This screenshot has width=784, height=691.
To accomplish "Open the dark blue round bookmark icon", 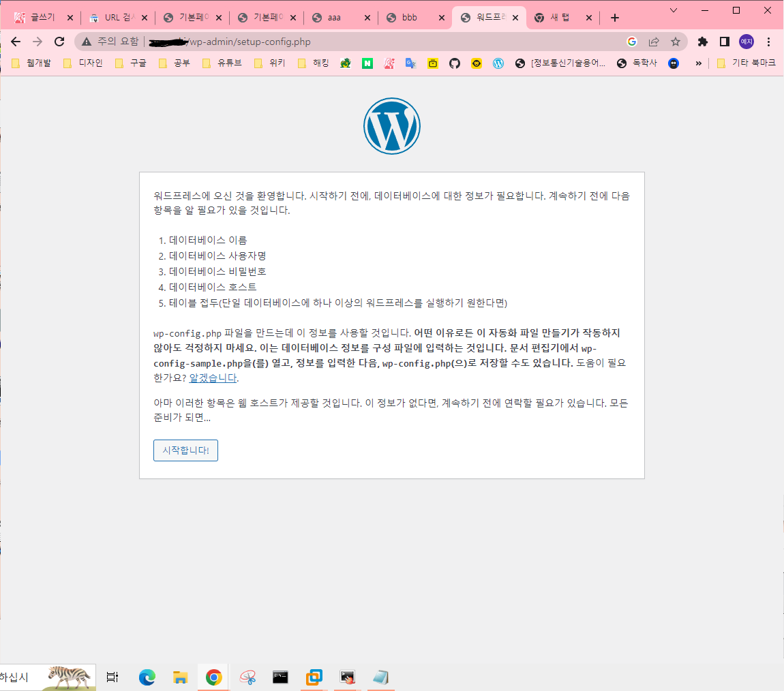I will (x=674, y=63).
